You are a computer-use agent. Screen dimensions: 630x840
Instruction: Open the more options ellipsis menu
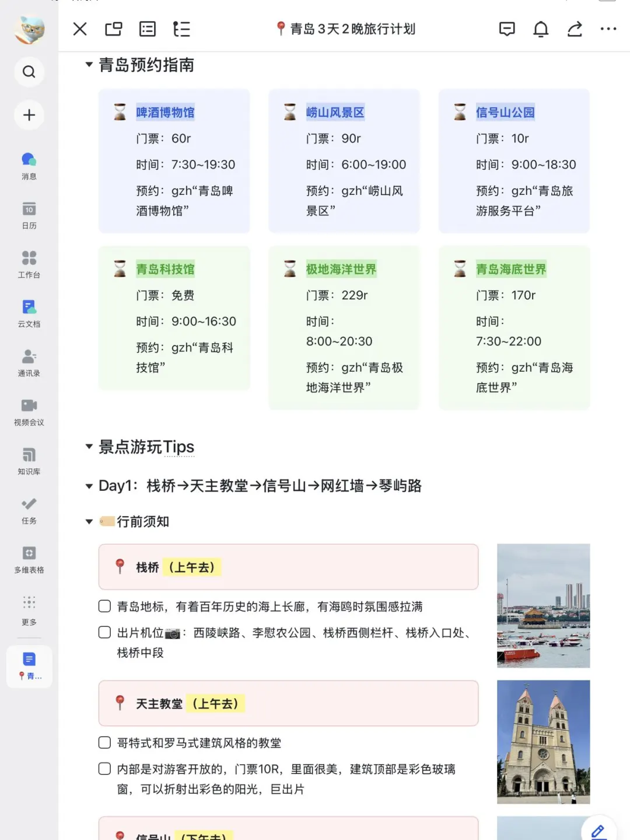(x=608, y=29)
